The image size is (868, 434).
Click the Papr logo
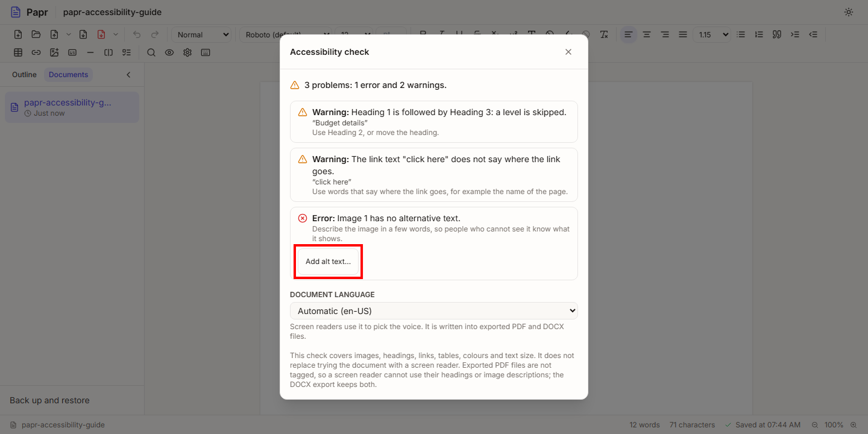(29, 12)
